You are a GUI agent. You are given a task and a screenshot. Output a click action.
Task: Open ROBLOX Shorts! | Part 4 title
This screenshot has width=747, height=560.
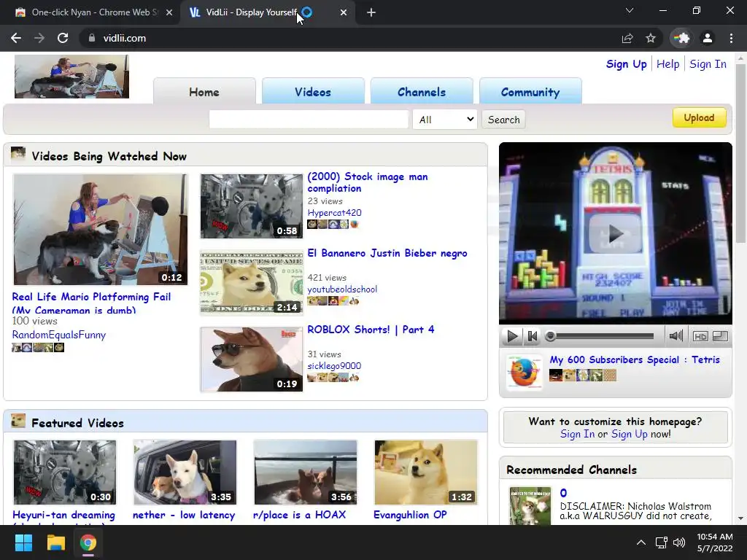pyautogui.click(x=371, y=330)
